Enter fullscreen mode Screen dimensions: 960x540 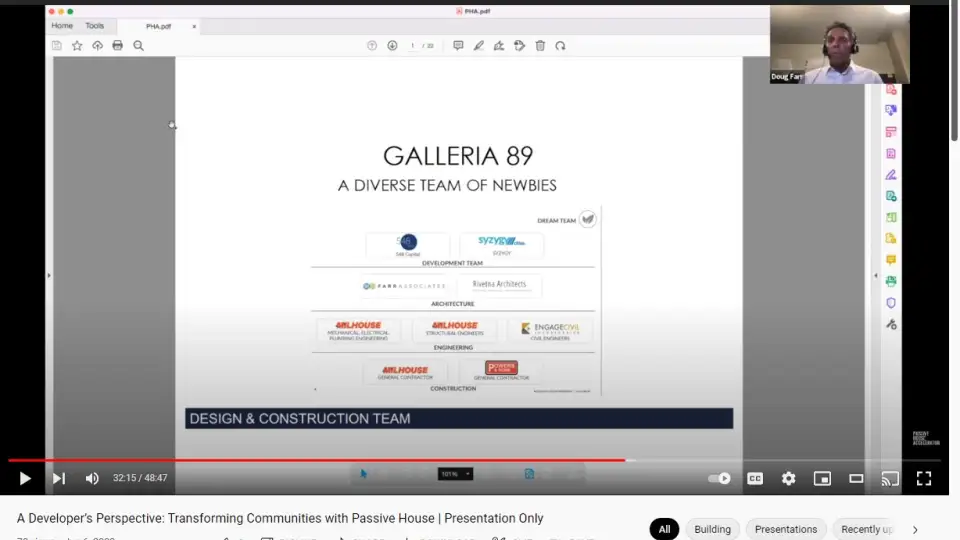(924, 479)
